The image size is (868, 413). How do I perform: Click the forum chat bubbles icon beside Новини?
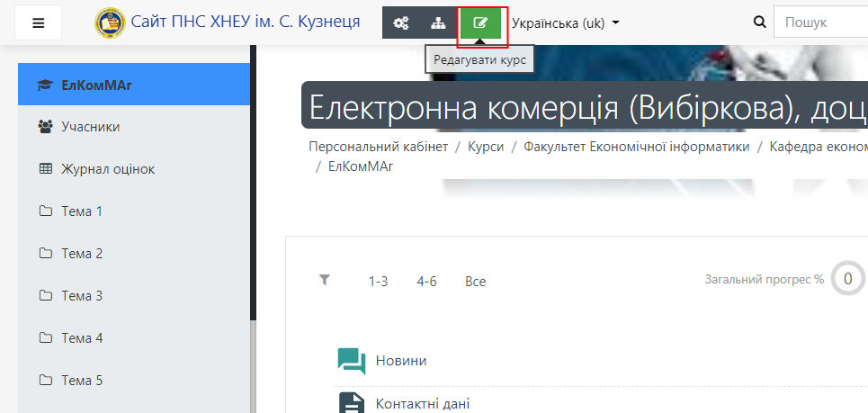point(352,362)
